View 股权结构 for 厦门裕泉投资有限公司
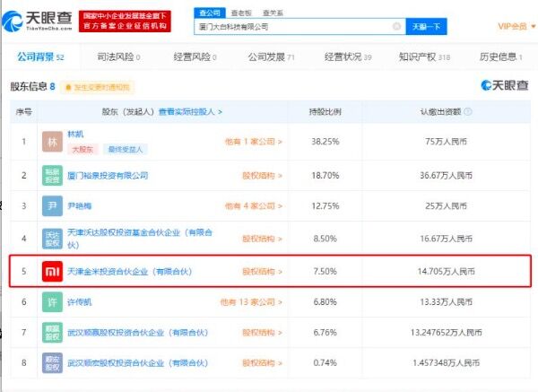The width and height of the screenshot is (538, 392). pos(262,176)
